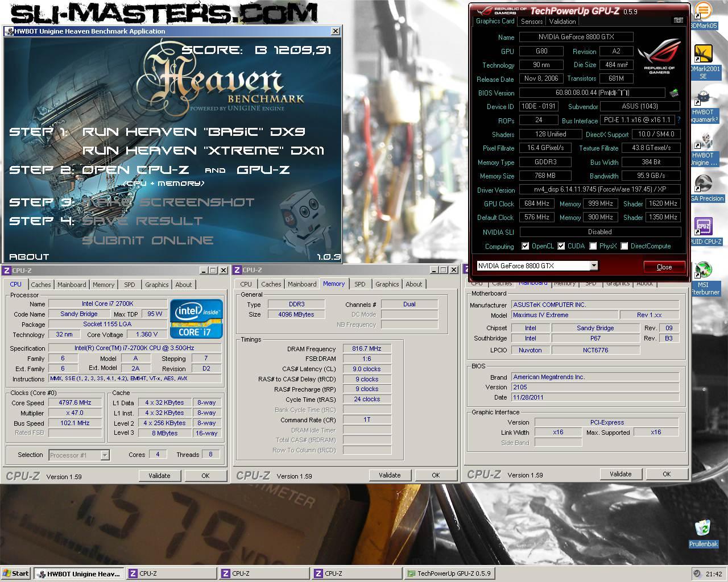Open the MSI Afterburner desktop shortcut
The height and width of the screenshot is (582, 728).
704,278
